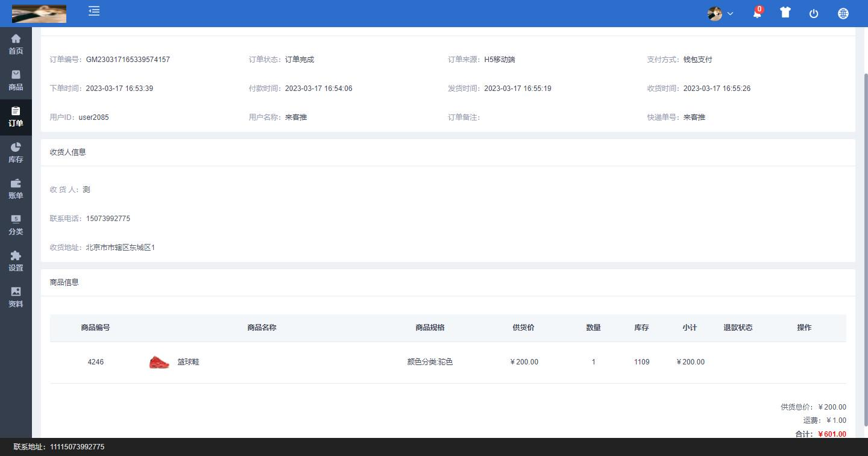This screenshot has width=868, height=456.
Task: Click the stock value 1109
Action: pos(642,362)
